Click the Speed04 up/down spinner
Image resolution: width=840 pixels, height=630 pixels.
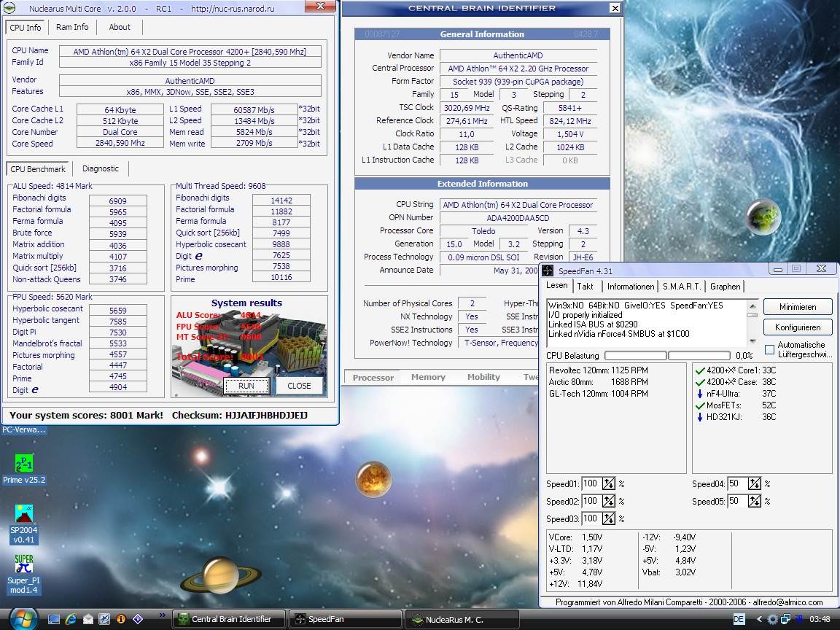tap(755, 484)
